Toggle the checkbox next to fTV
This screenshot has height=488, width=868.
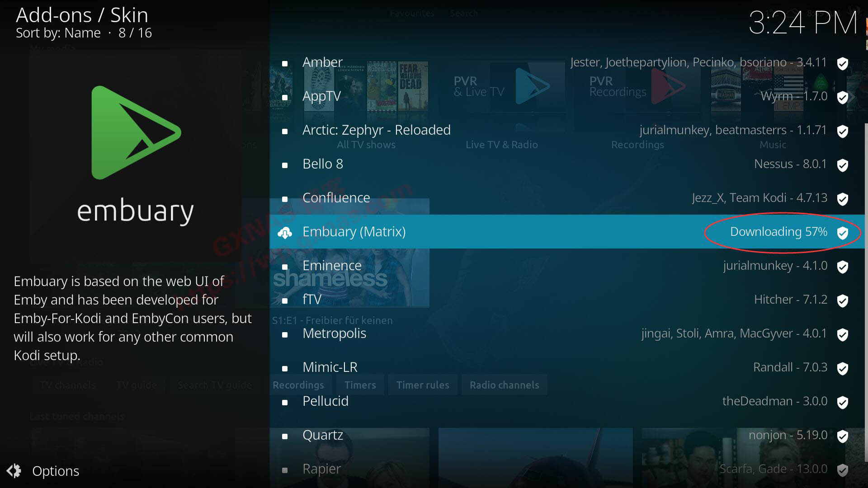coord(285,300)
